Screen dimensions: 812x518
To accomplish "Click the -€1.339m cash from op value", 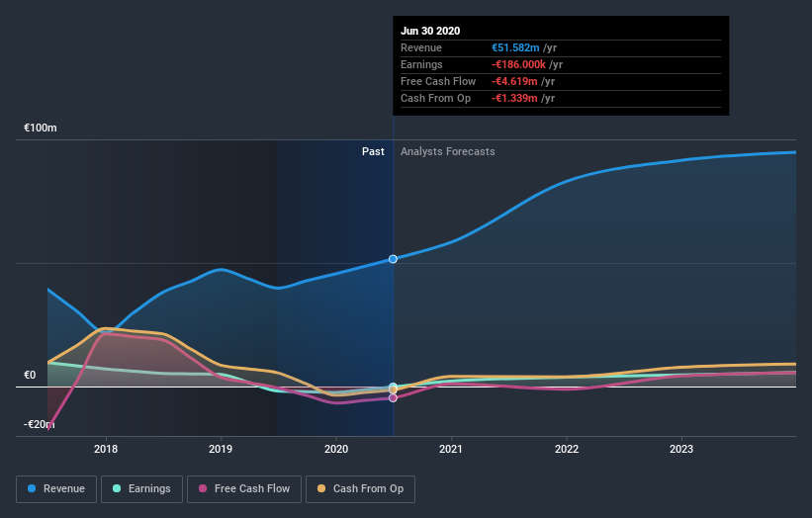I will 514,98.
